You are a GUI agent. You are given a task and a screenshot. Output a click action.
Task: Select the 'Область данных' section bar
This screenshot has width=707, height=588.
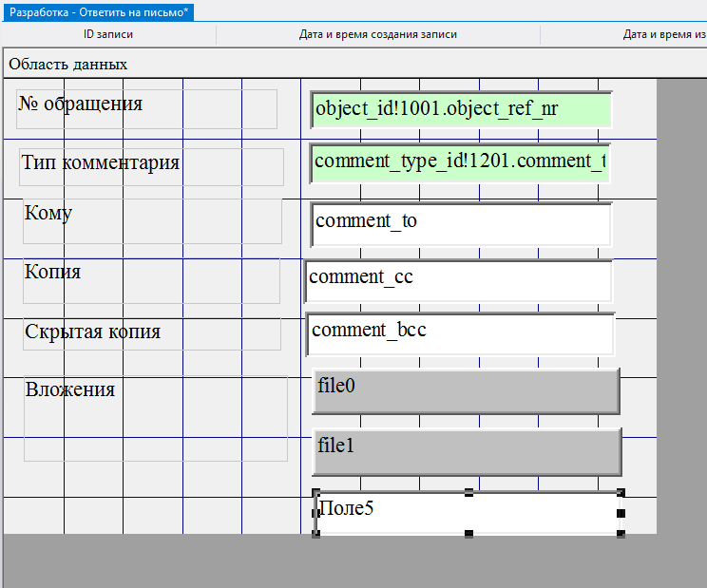click(68, 64)
